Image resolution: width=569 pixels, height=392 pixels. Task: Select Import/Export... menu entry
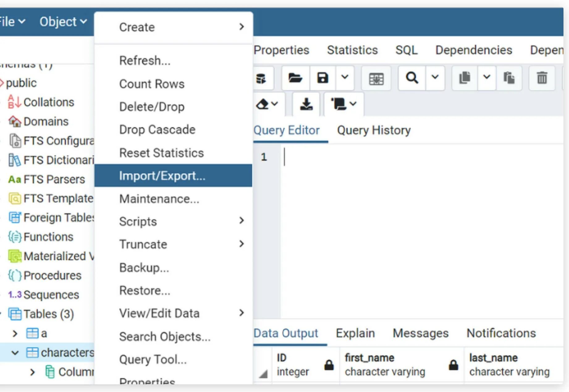(173, 175)
